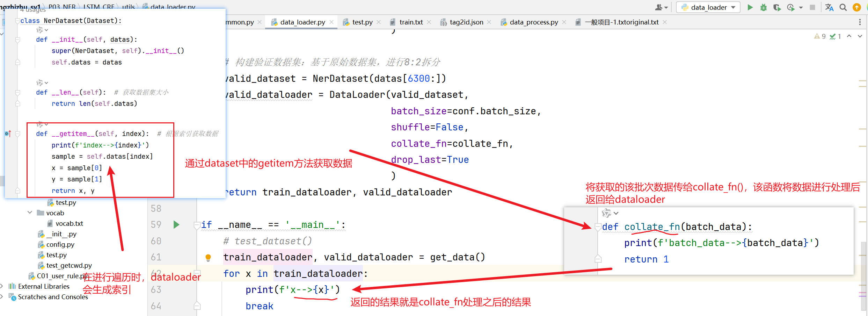Click the orange update arrow icon
The image size is (868, 316).
click(x=856, y=7)
